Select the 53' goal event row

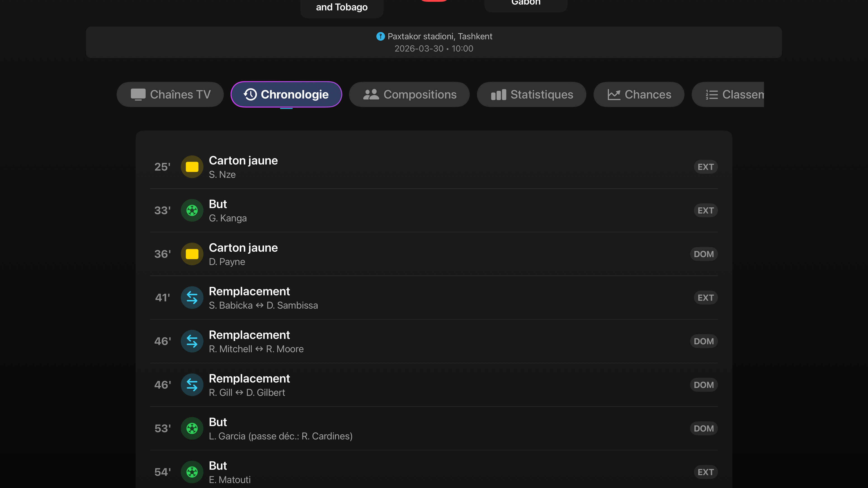click(x=434, y=428)
